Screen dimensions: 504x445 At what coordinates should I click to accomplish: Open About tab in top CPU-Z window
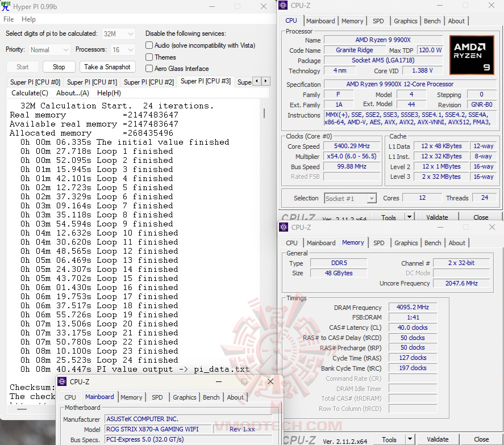456,21
